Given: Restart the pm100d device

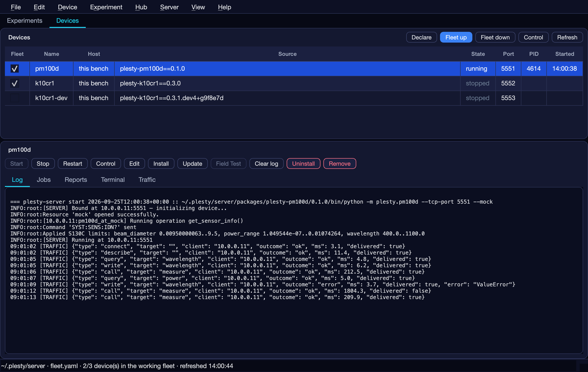Looking at the screenshot, I should tap(73, 163).
